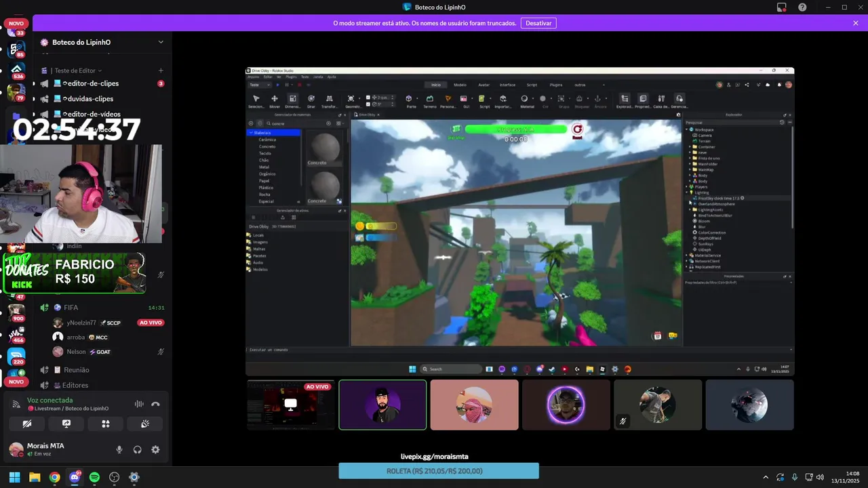Open the activities button in voice panel
The image size is (868, 488).
point(106,424)
